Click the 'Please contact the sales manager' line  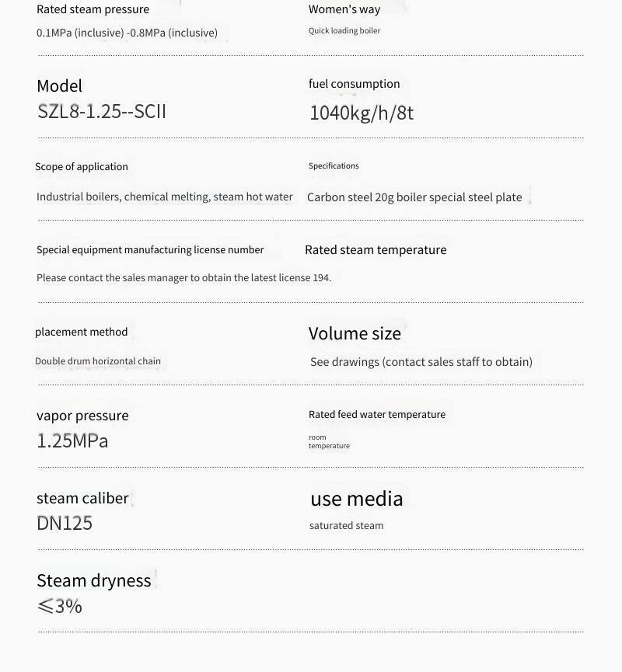tap(183, 277)
